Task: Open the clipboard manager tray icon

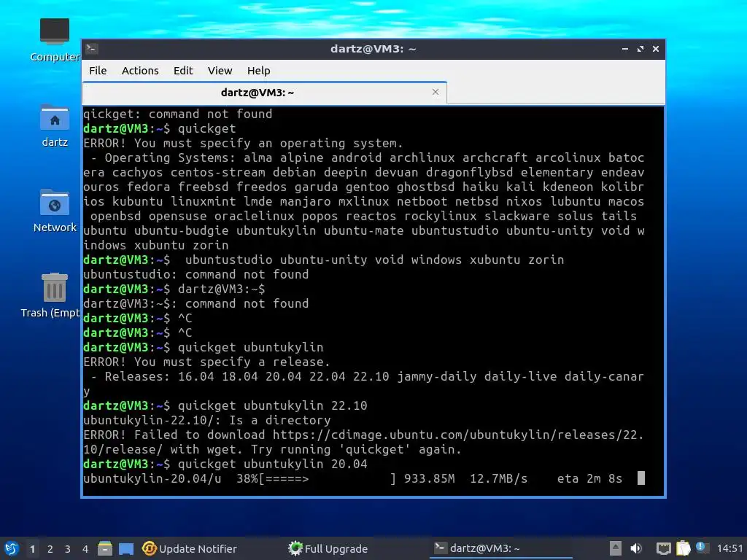Action: pyautogui.click(x=683, y=548)
